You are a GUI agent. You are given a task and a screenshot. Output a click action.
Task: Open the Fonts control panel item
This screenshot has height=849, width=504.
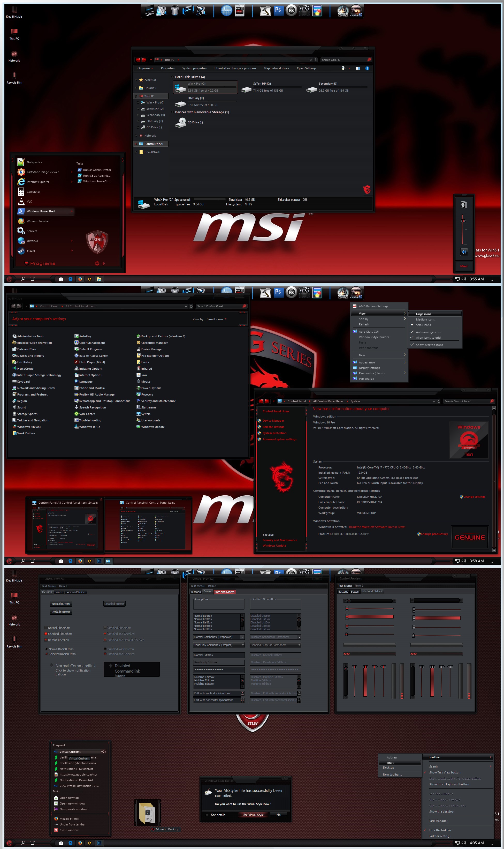(x=143, y=362)
